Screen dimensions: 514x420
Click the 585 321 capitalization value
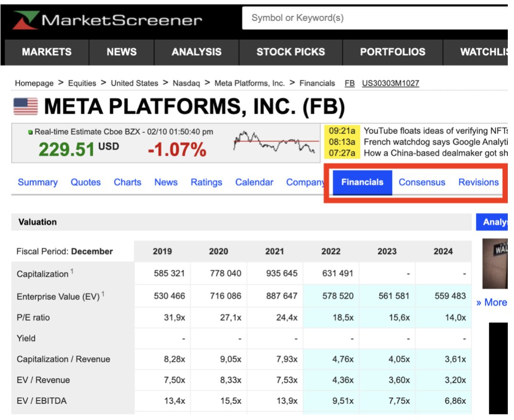(x=170, y=273)
